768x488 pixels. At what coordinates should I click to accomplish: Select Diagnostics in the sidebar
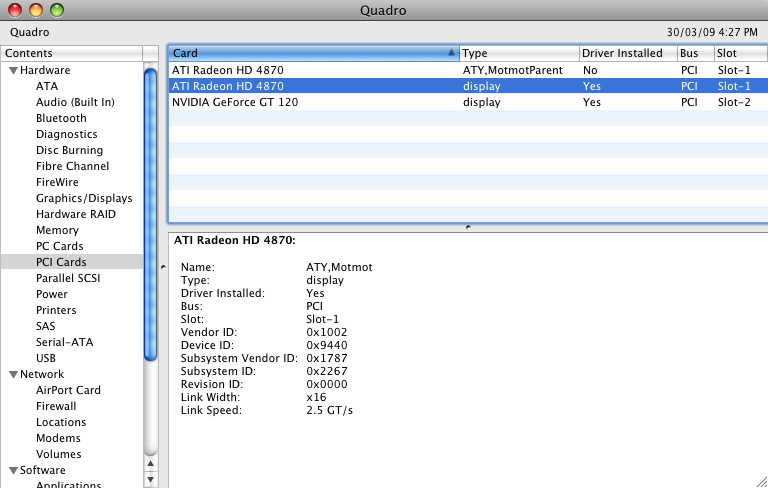point(67,134)
